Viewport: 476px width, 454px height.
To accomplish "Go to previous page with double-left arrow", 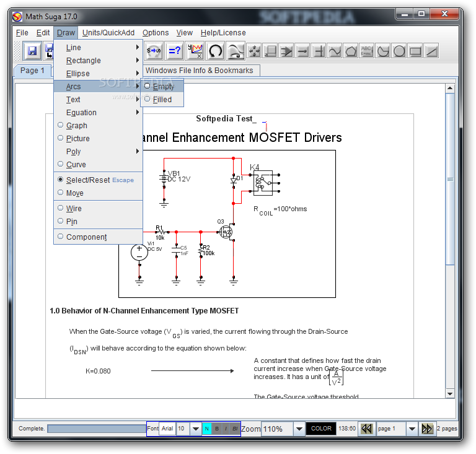I will point(367,429).
